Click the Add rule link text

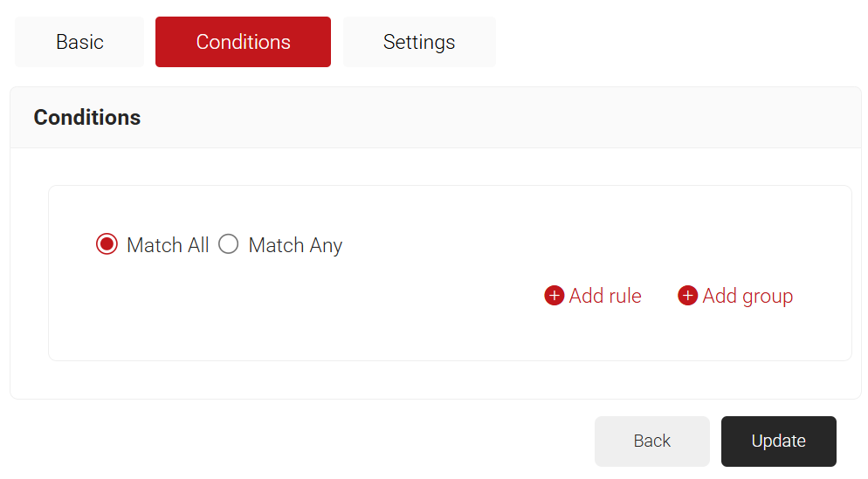[605, 296]
